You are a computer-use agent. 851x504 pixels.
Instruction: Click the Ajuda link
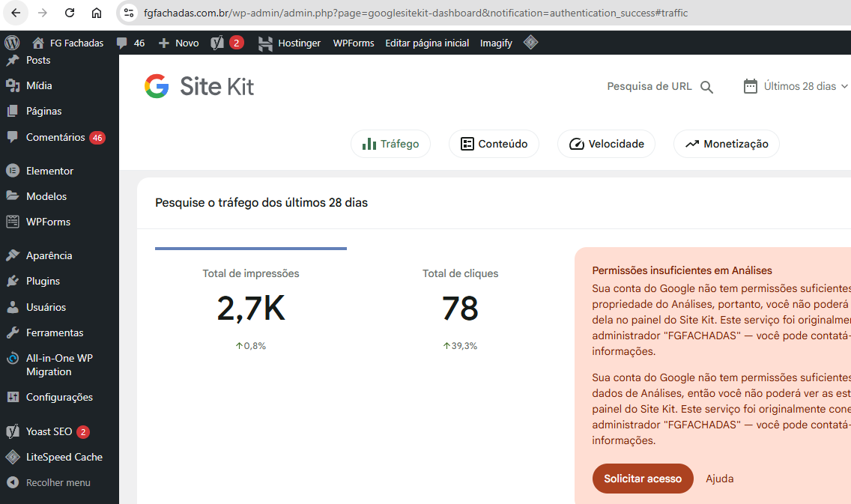point(719,479)
